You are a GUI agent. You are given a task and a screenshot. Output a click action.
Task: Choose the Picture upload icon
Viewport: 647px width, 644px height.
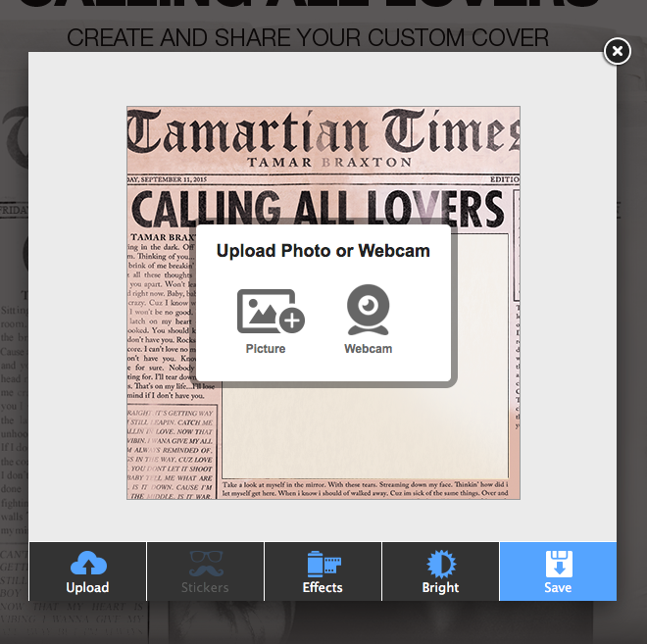point(271,312)
